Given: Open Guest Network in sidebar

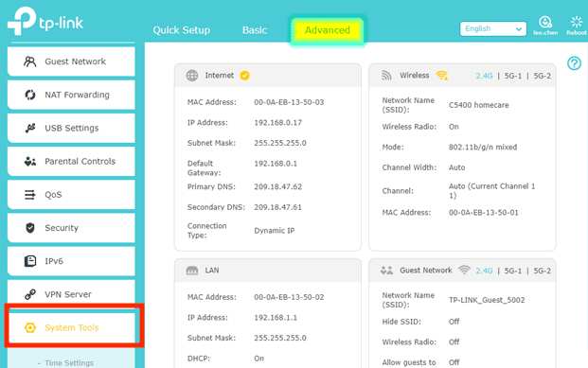Looking at the screenshot, I should [71, 61].
